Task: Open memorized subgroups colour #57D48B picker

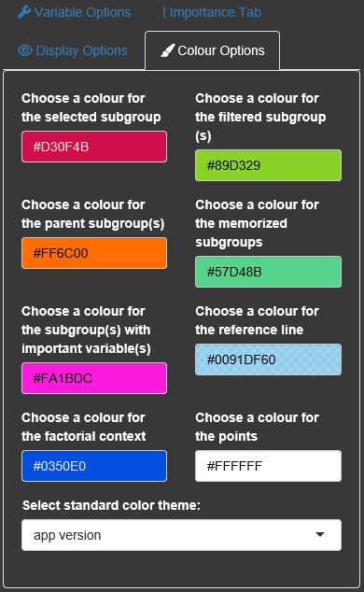Action: coord(268,272)
